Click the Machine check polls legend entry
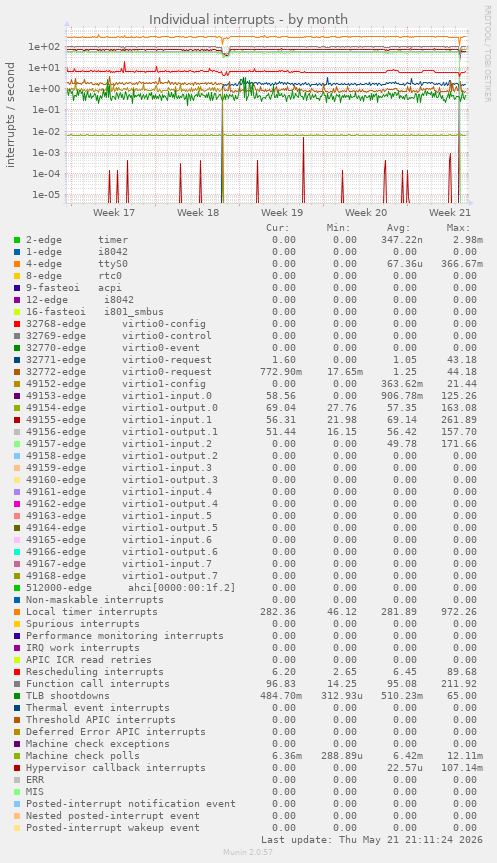The width and height of the screenshot is (497, 863). coord(83,756)
